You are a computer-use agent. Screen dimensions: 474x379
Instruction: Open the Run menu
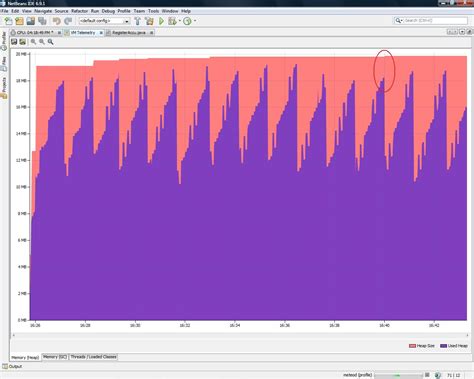(95, 11)
